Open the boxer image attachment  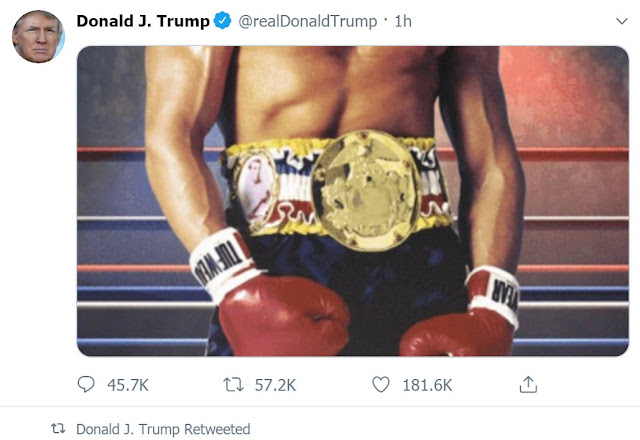pyautogui.click(x=353, y=201)
